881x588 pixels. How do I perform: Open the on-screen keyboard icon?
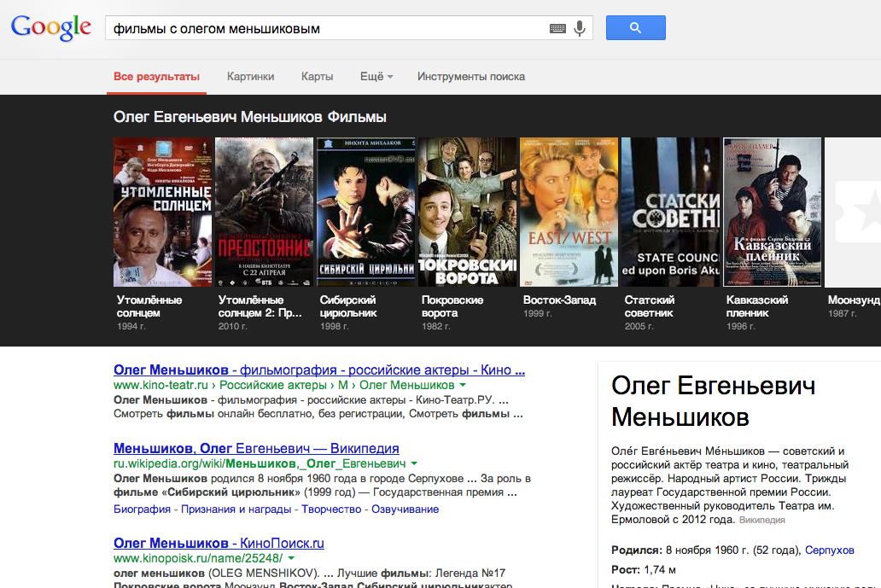(557, 28)
